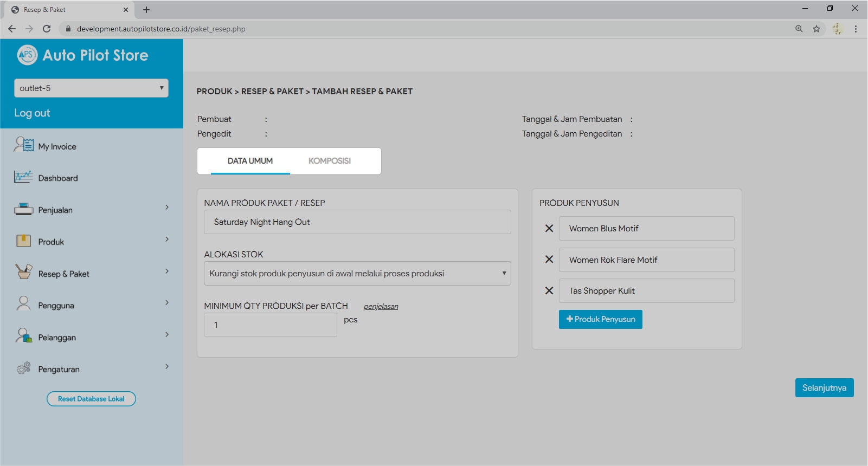
Task: Click the Pengaturan gears icon
Action: coord(23,368)
